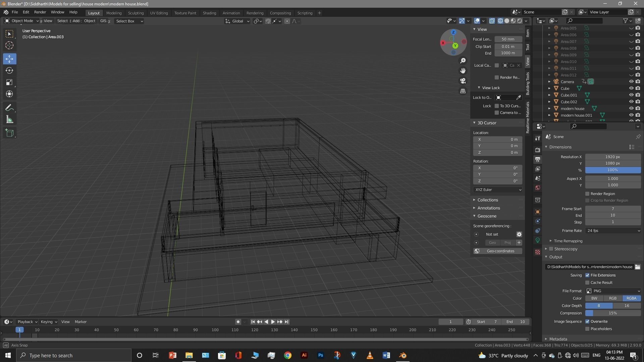Select the Cursor tool in toolbar
The width and height of the screenshot is (644, 362).
(9, 45)
